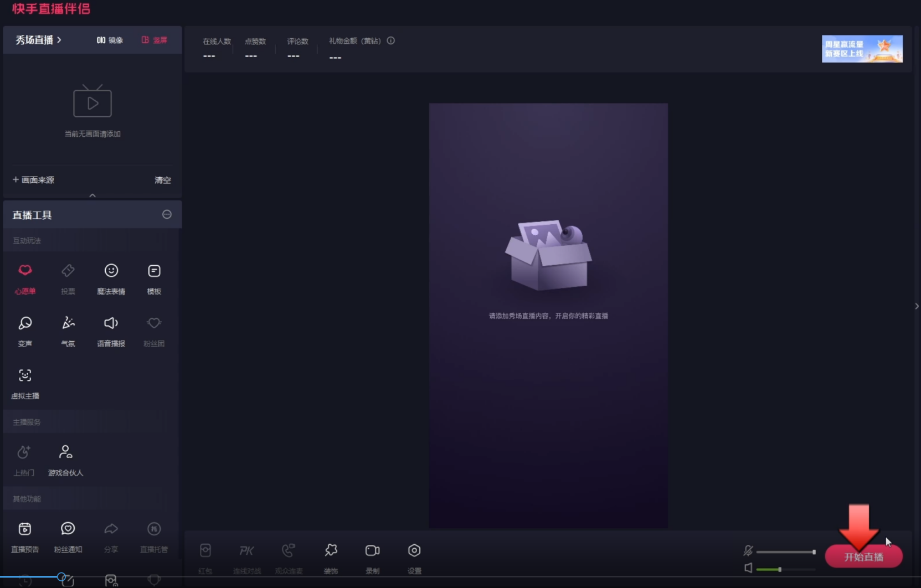The image size is (921, 588).
Task: Adjust the microphone volume slider
Action: tap(785, 552)
